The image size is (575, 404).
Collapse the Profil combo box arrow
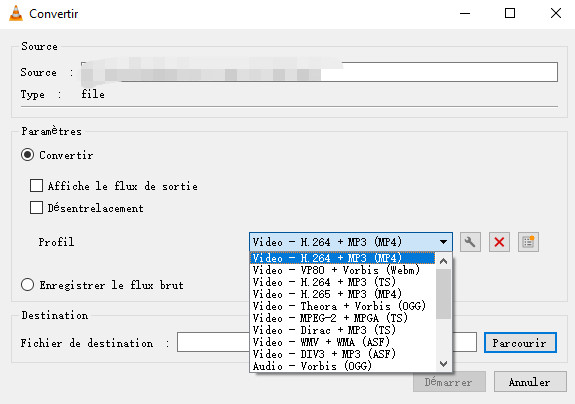pos(443,242)
